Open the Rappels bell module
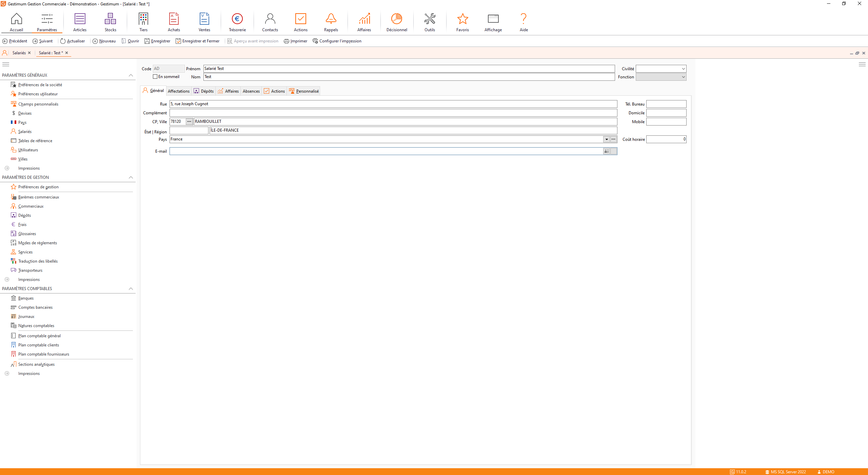 click(331, 22)
